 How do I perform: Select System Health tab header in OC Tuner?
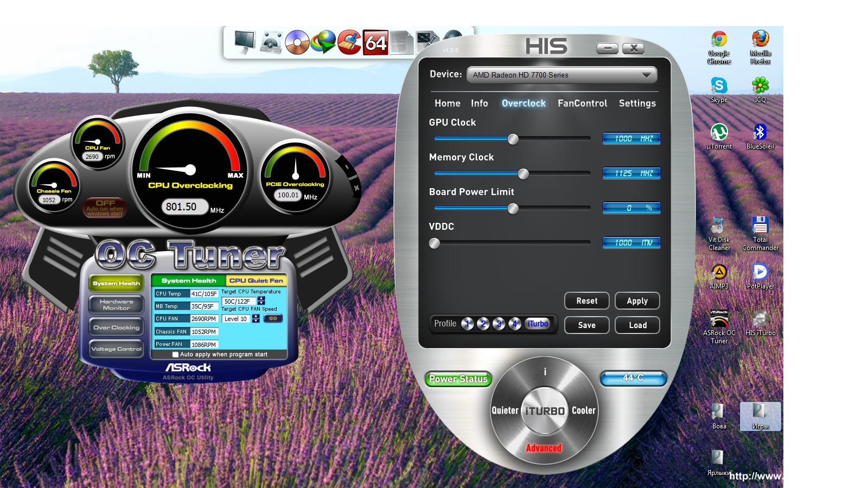pos(188,280)
